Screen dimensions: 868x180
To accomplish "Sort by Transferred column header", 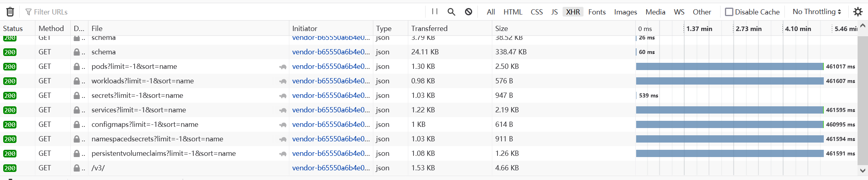I will pyautogui.click(x=450, y=29).
